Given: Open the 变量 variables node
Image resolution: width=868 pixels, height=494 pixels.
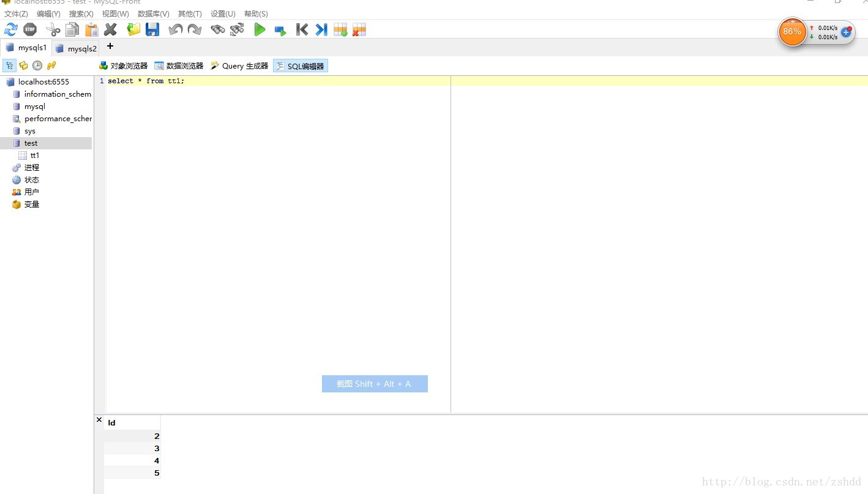Looking at the screenshot, I should pos(31,204).
